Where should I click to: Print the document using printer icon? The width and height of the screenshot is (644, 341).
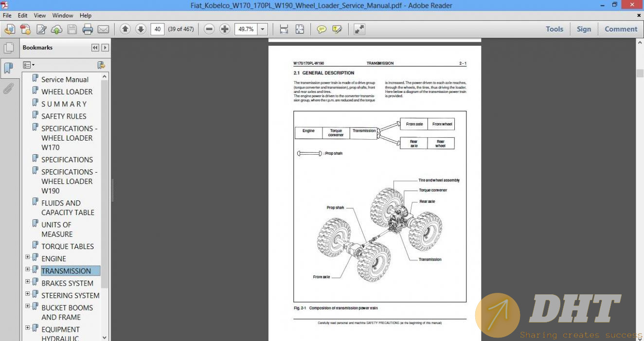(x=88, y=29)
